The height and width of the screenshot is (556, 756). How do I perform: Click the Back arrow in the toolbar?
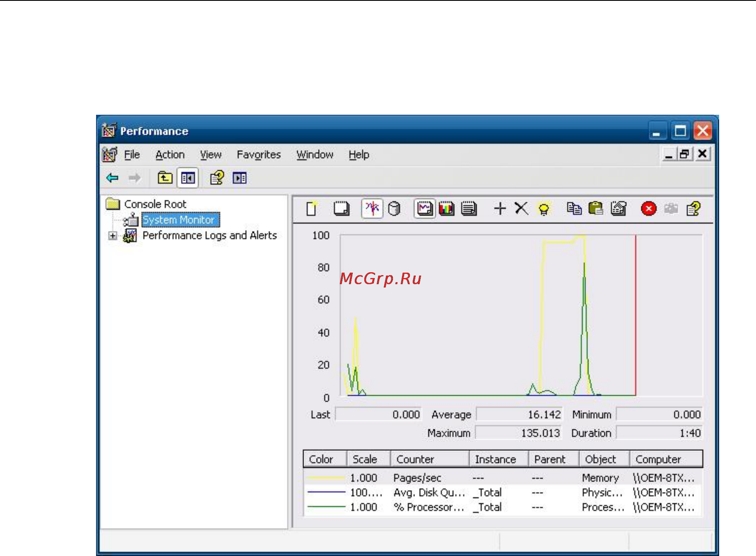(113, 178)
